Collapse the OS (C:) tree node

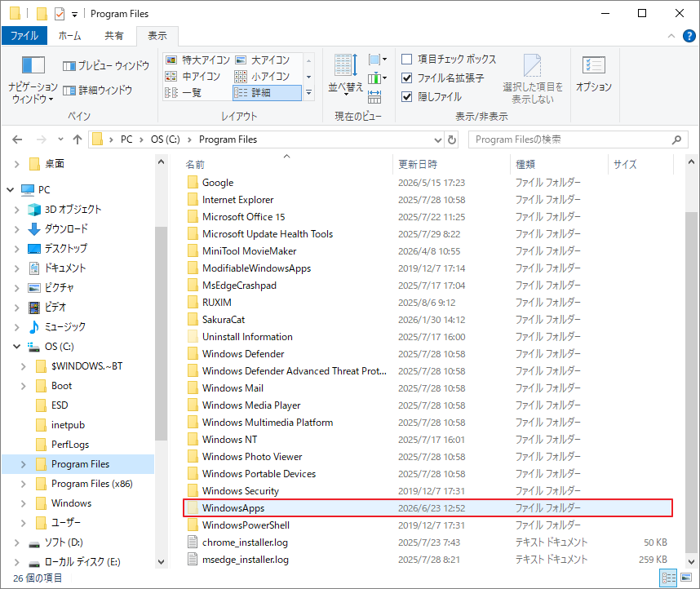(16, 347)
